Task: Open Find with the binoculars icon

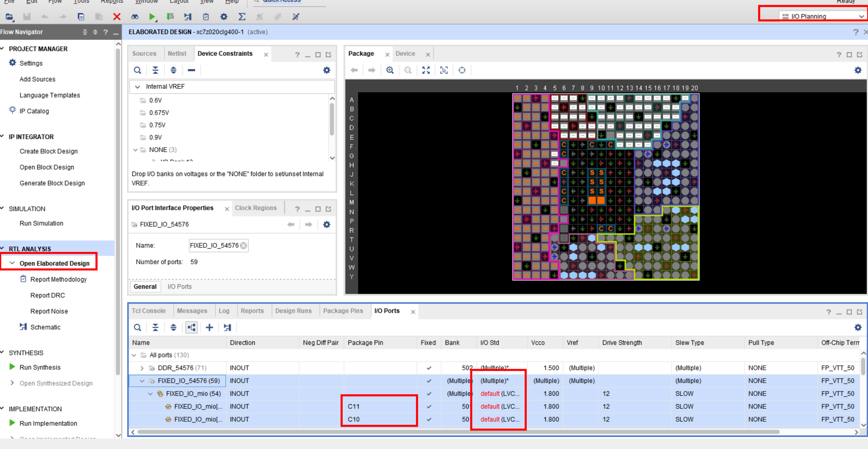Action: 135,16
